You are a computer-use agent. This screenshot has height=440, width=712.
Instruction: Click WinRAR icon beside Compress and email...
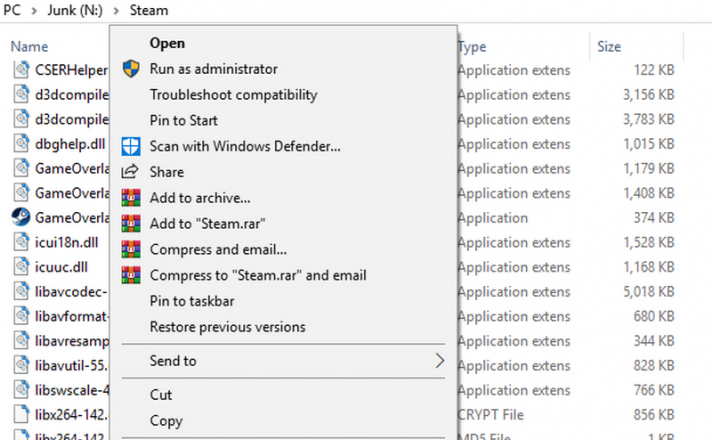pyautogui.click(x=131, y=249)
